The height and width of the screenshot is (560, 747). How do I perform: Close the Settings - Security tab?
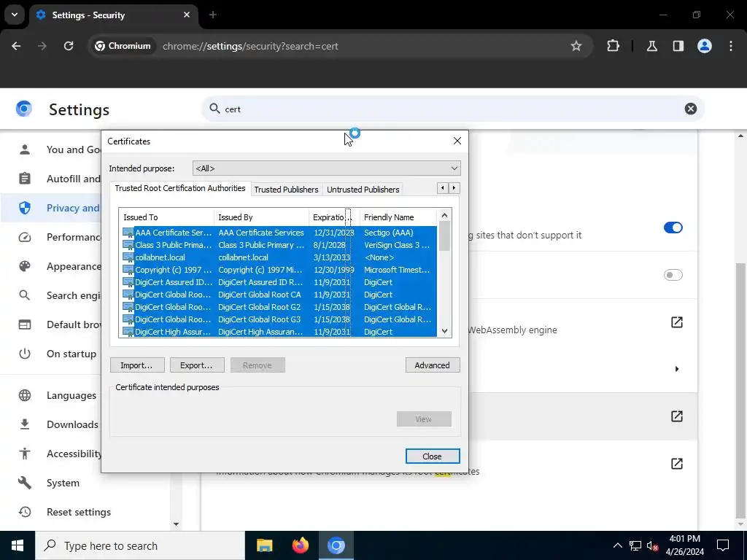(x=187, y=15)
